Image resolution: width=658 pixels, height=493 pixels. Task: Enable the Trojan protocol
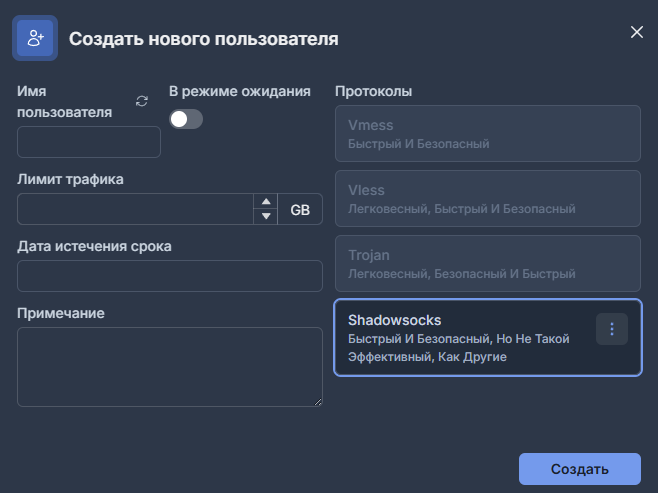click(x=487, y=264)
